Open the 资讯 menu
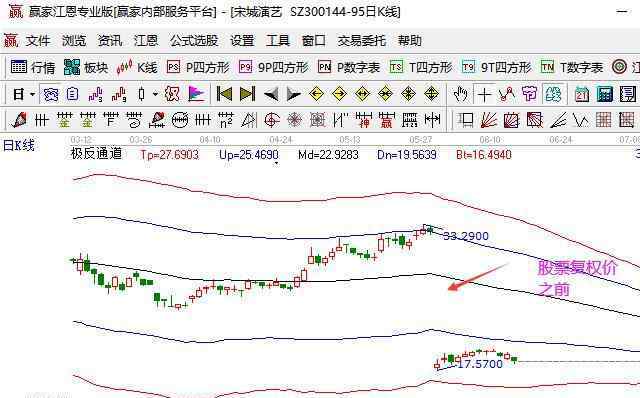Image resolution: width=640 pixels, height=398 pixels. [x=110, y=40]
